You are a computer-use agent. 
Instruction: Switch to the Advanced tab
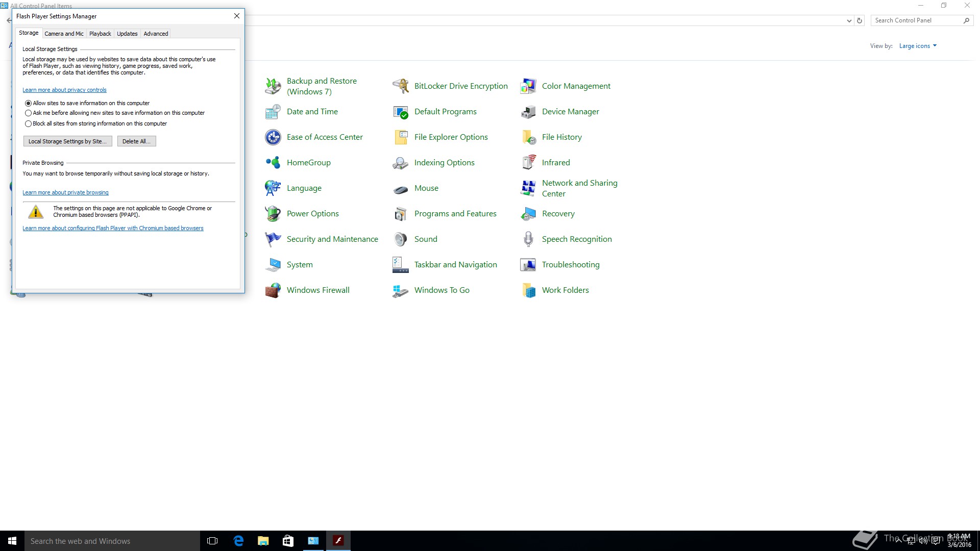coord(156,34)
